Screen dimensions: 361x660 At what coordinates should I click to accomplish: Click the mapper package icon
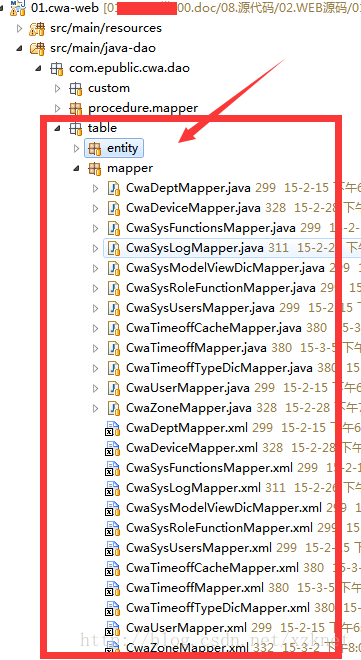click(x=95, y=169)
